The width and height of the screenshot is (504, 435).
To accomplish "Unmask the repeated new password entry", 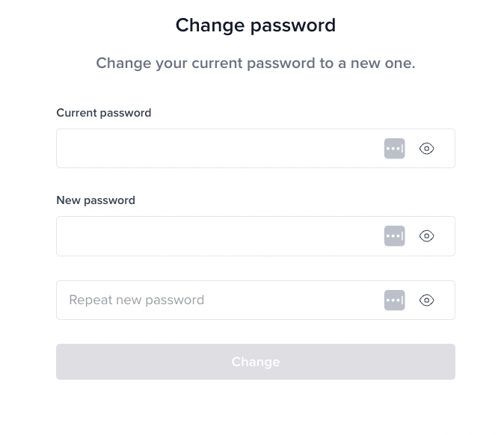I will tap(426, 300).
